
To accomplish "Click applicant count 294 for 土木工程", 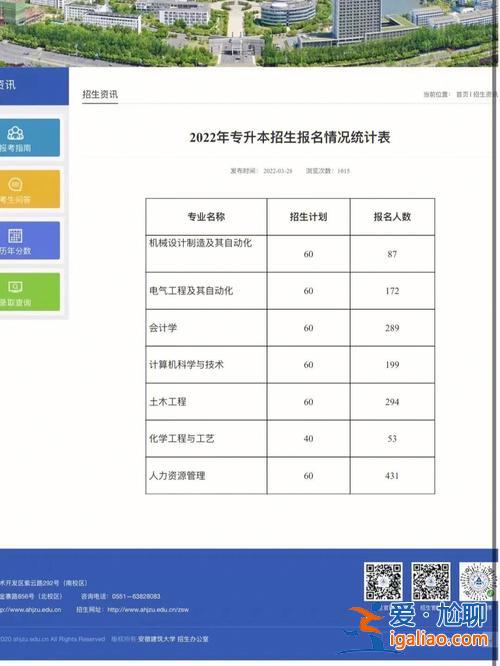I will point(392,402).
